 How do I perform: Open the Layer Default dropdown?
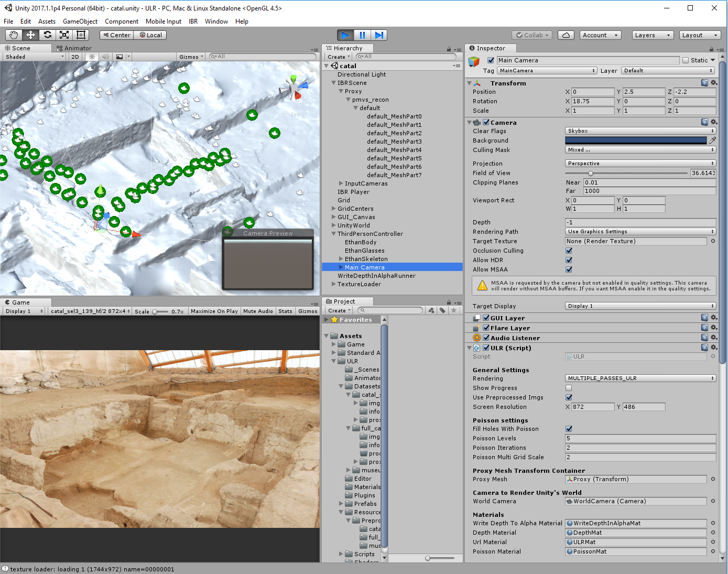(668, 71)
